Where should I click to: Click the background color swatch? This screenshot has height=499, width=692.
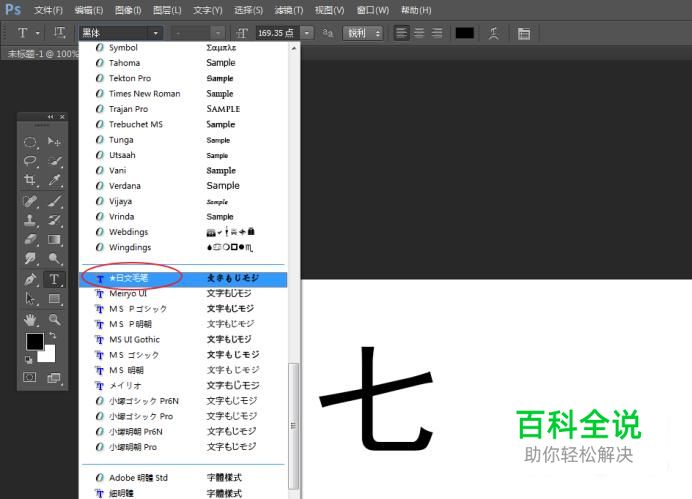click(x=48, y=355)
